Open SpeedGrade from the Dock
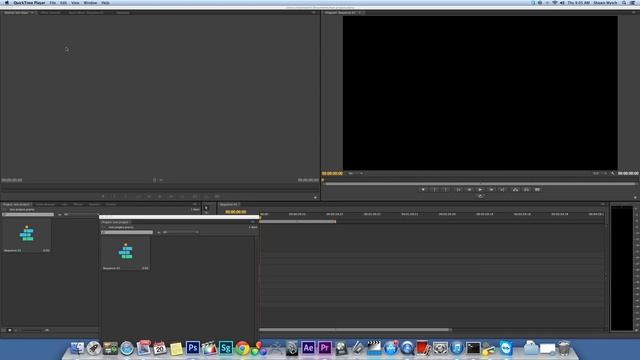Screen dimensions: 640x360 (x=226, y=348)
